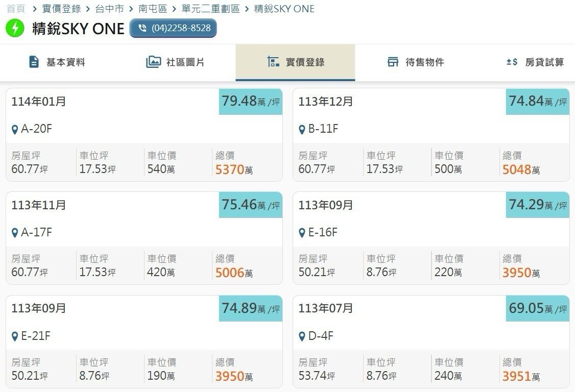The width and height of the screenshot is (575, 392).
Task: Click the location pin beside D-4F
Action: tap(302, 337)
